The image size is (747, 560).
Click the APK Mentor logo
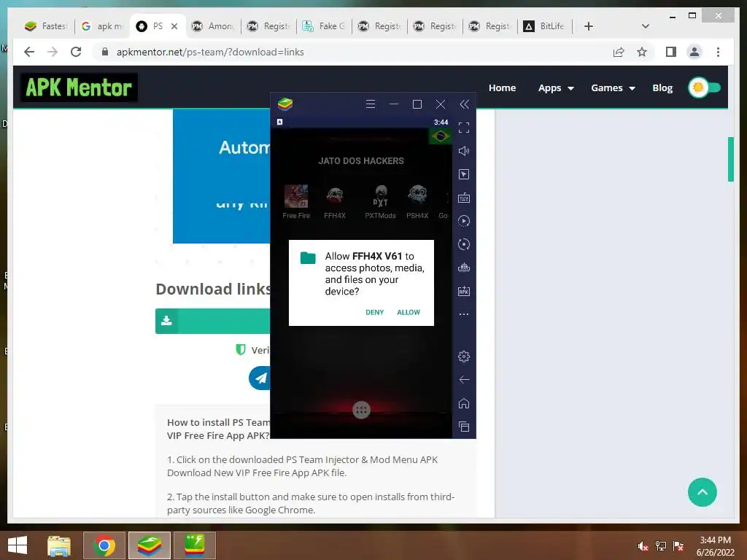click(79, 87)
